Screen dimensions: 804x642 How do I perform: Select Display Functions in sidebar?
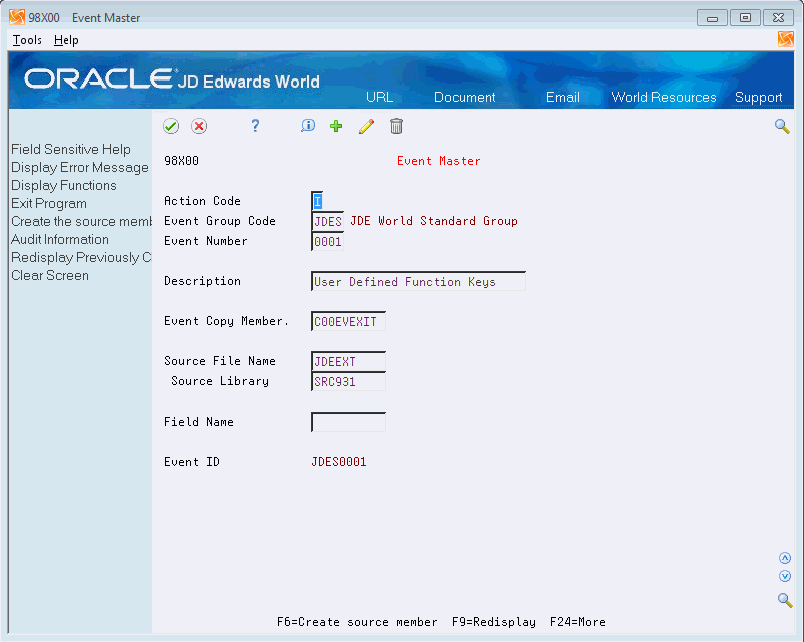point(64,185)
